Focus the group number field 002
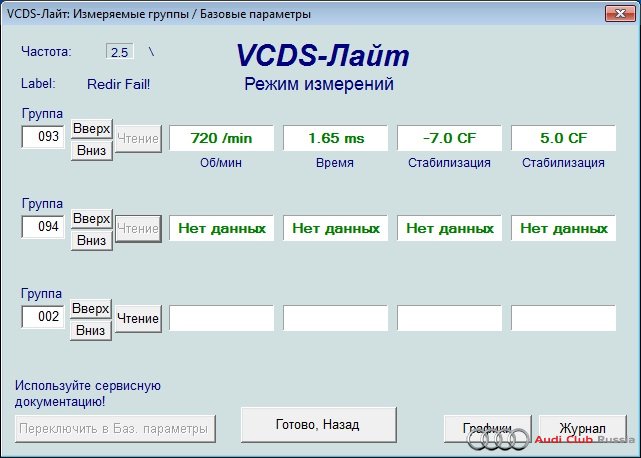 tap(43, 317)
